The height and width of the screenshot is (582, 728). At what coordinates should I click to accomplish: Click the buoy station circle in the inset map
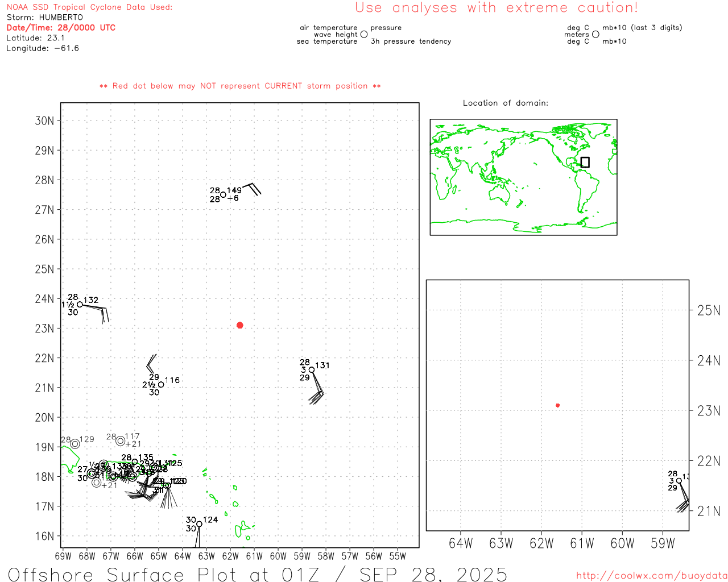click(679, 481)
